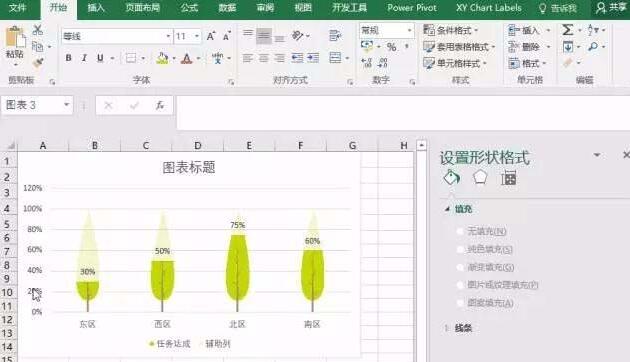Switch to the Data tab
Screen dimensions: 630x362
coord(227,8)
